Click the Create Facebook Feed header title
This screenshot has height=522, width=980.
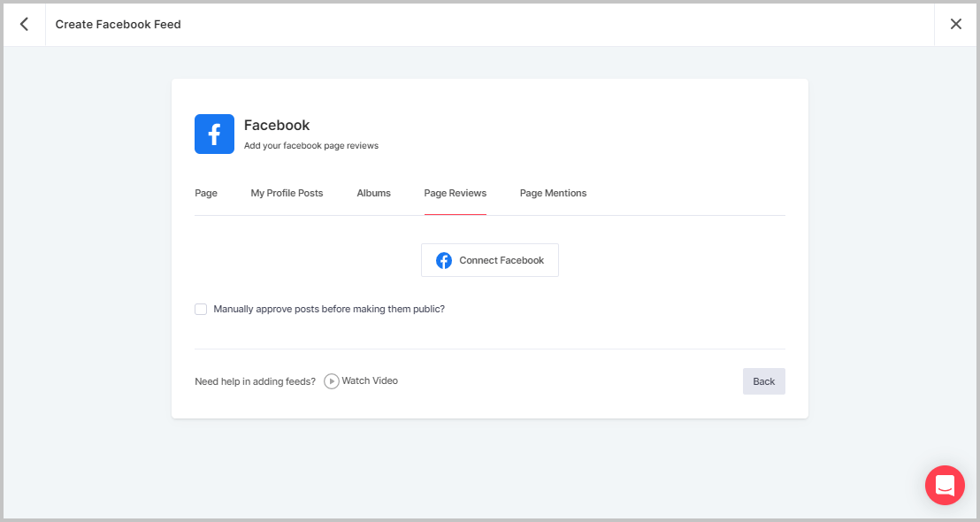pyautogui.click(x=118, y=24)
